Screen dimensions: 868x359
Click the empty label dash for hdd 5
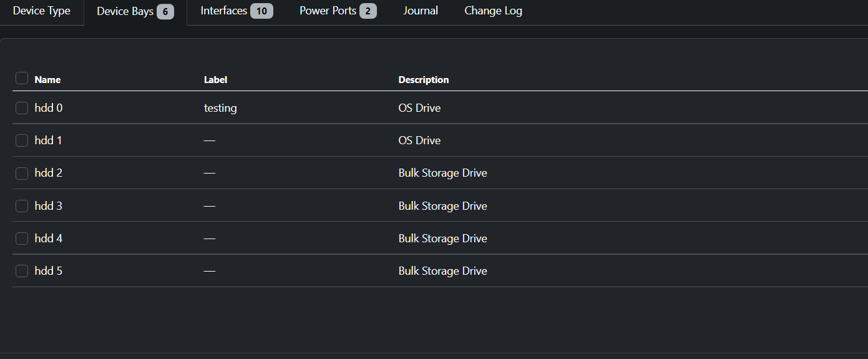[210, 271]
